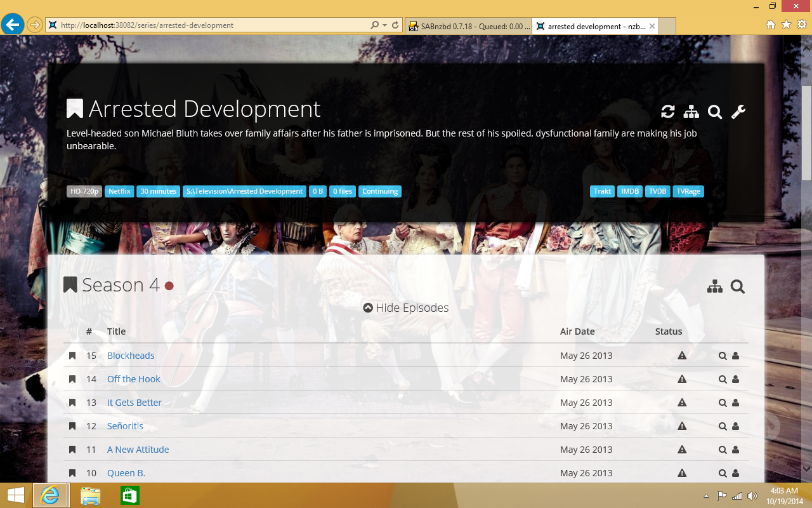The height and width of the screenshot is (508, 812).
Task: Open the Señoritis episode link
Action: 126,426
